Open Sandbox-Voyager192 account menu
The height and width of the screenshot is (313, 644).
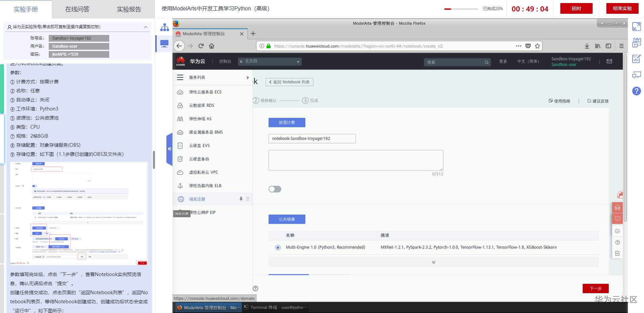tap(571, 61)
